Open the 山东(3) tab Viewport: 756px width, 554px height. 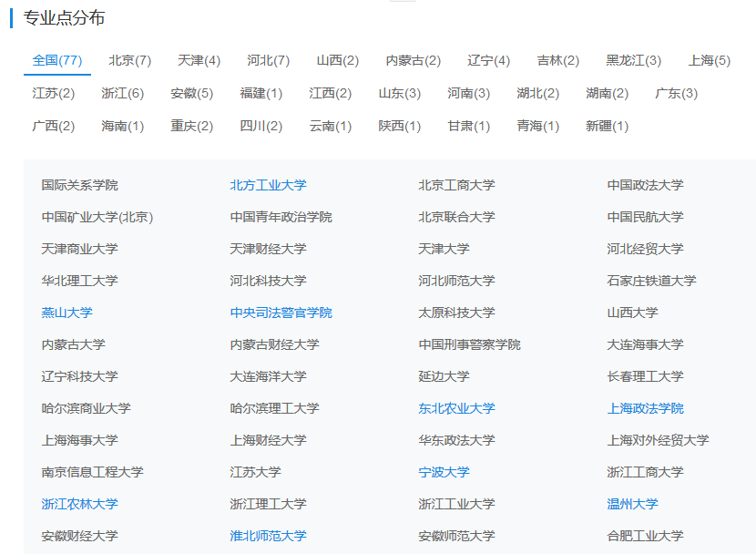[x=399, y=94]
